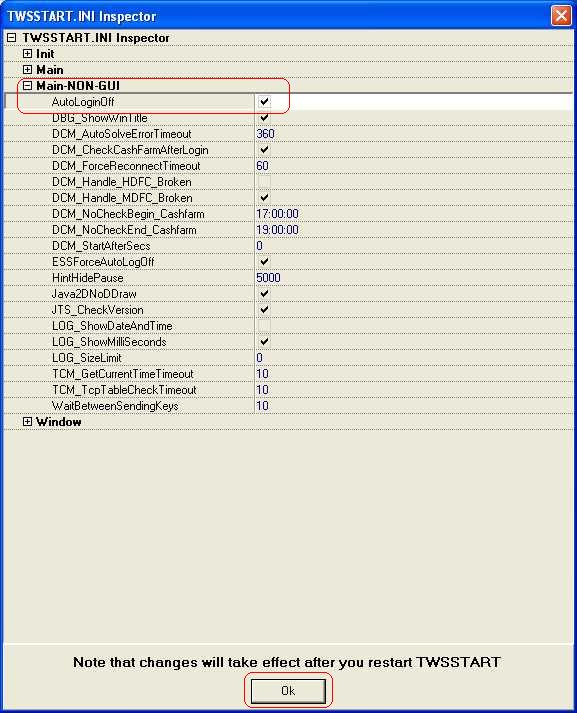The height and width of the screenshot is (713, 577).
Task: Click the Init section name
Action: coord(45,54)
